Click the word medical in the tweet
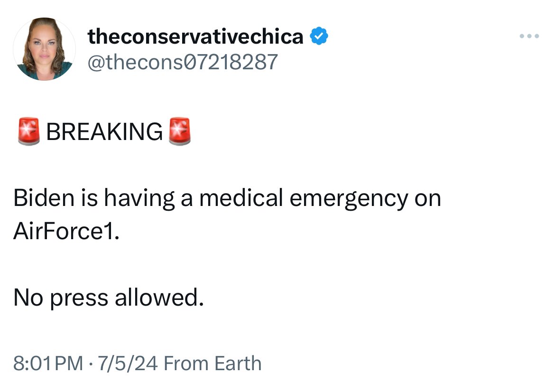 [x=241, y=197]
